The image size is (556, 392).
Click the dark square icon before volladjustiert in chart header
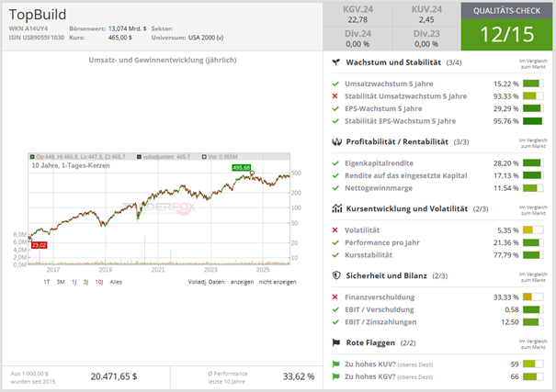tap(139, 156)
